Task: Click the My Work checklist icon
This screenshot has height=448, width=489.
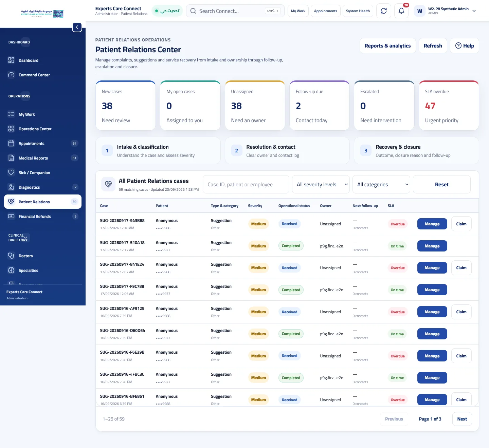Action: [x=11, y=114]
